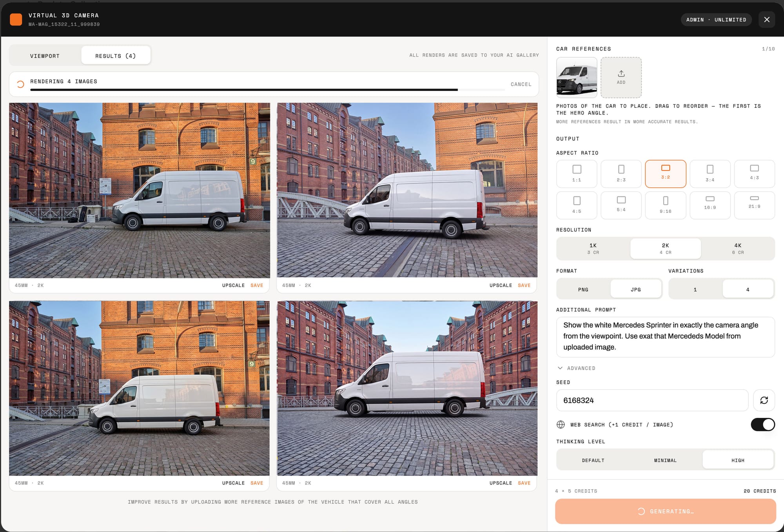
Task: Close the Virtual 3D Camera dialog
Action: point(767,20)
